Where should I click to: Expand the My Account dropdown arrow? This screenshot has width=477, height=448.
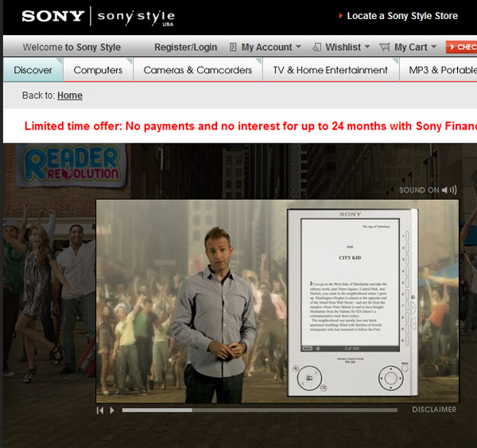(x=298, y=47)
